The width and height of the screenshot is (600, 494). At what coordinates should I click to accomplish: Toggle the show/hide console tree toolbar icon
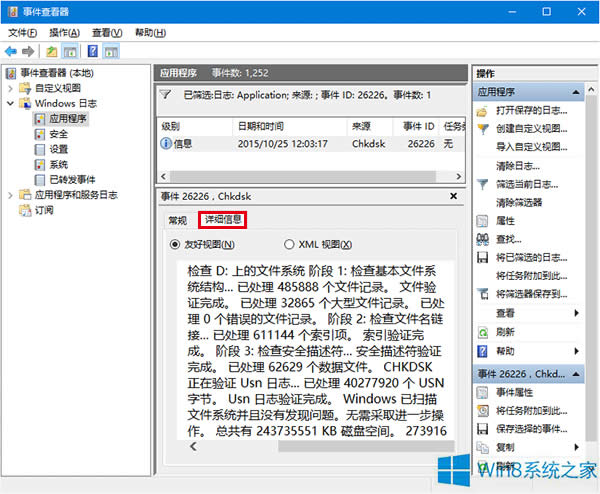70,51
